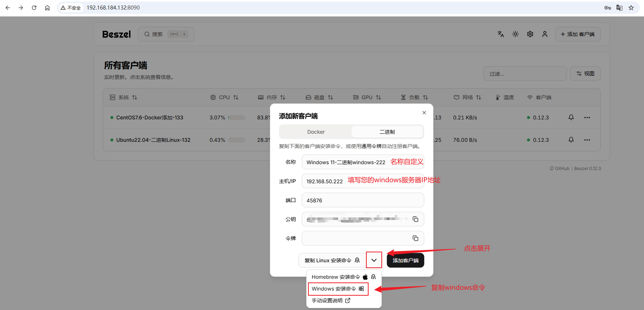Select the 二进制 binary tab
Image resolution: width=644 pixels, height=310 pixels.
point(387,132)
